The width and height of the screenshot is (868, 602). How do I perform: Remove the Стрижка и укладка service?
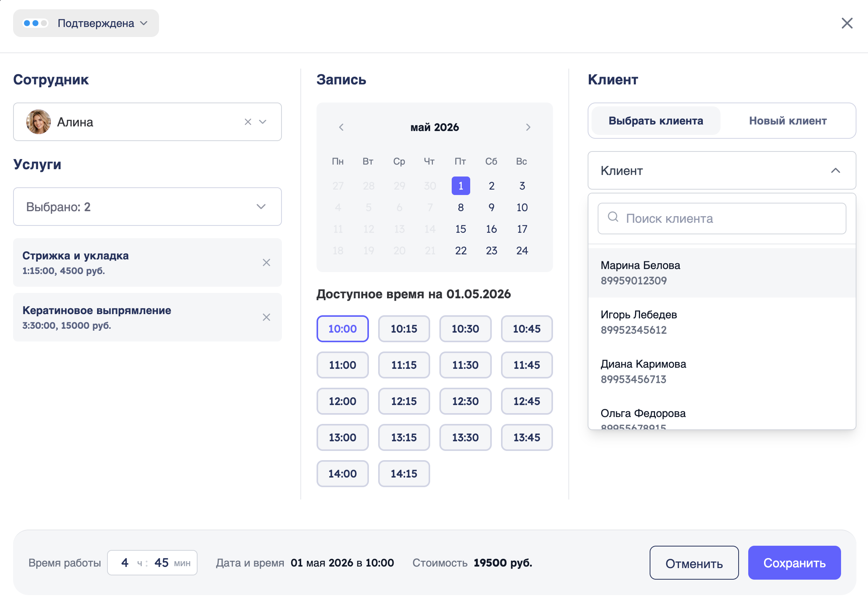coord(266,262)
